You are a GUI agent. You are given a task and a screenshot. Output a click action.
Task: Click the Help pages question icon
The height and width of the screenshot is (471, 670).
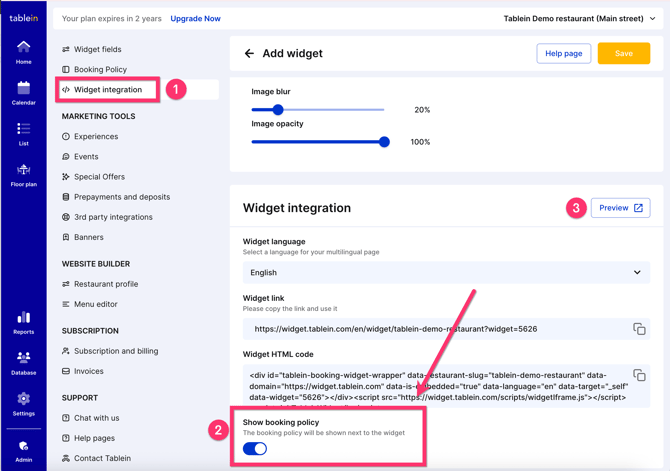[x=65, y=438]
